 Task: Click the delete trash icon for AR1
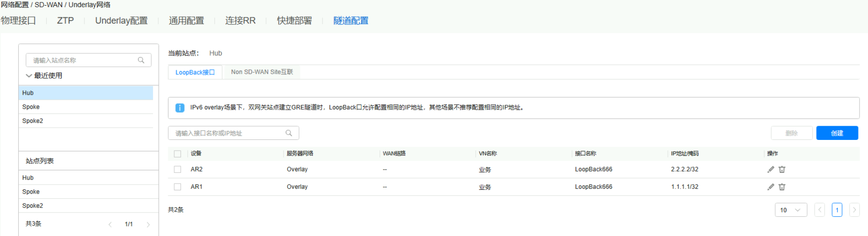coord(782,187)
